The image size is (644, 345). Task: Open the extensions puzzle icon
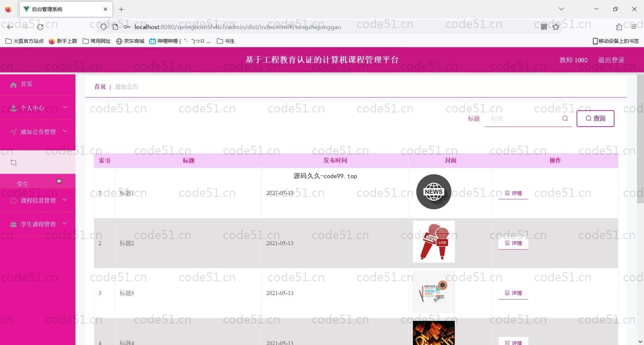tap(619, 27)
